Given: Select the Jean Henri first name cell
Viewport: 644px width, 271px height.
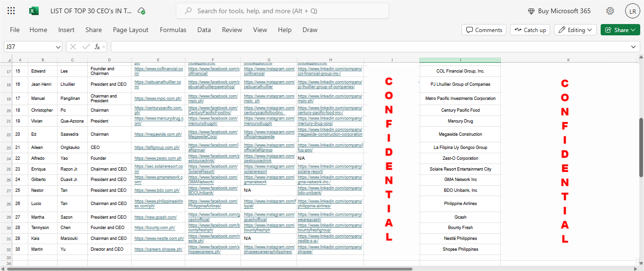Looking at the screenshot, I should click(x=42, y=84).
